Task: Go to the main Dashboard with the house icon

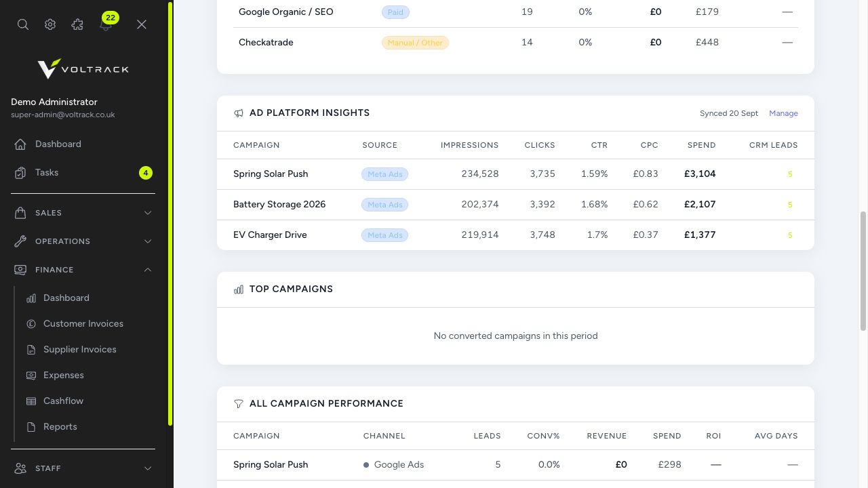Action: (83, 144)
